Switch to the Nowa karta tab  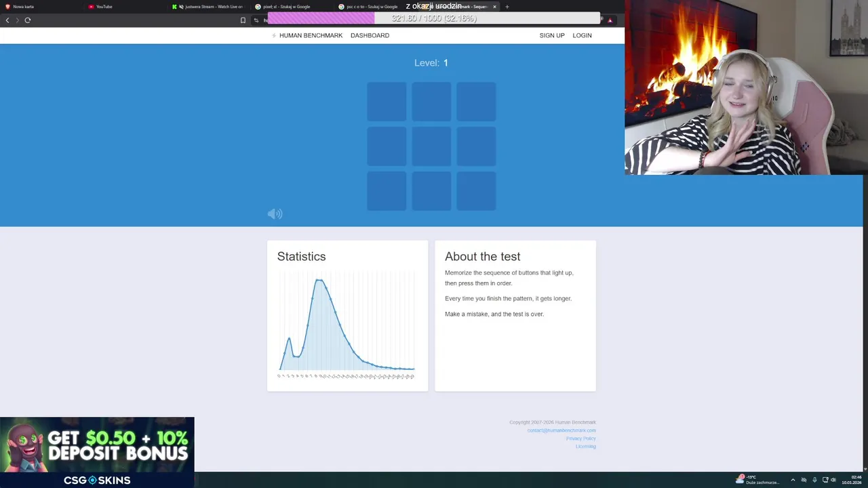tap(41, 7)
